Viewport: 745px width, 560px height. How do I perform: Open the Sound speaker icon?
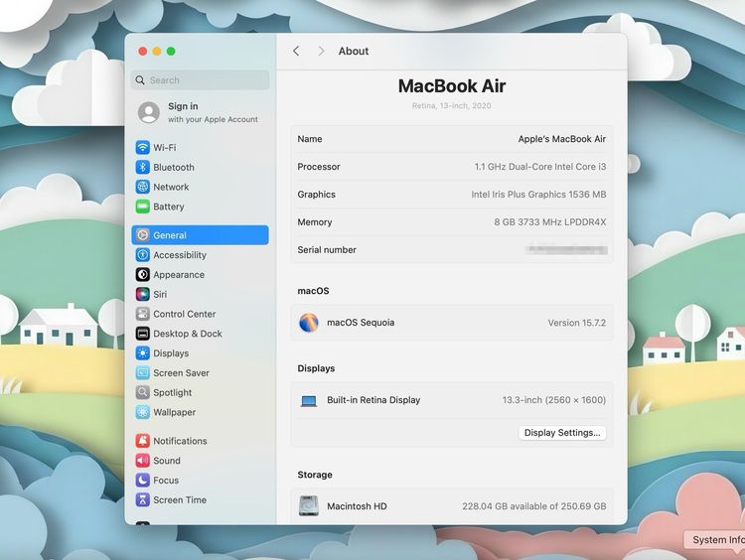click(x=142, y=461)
